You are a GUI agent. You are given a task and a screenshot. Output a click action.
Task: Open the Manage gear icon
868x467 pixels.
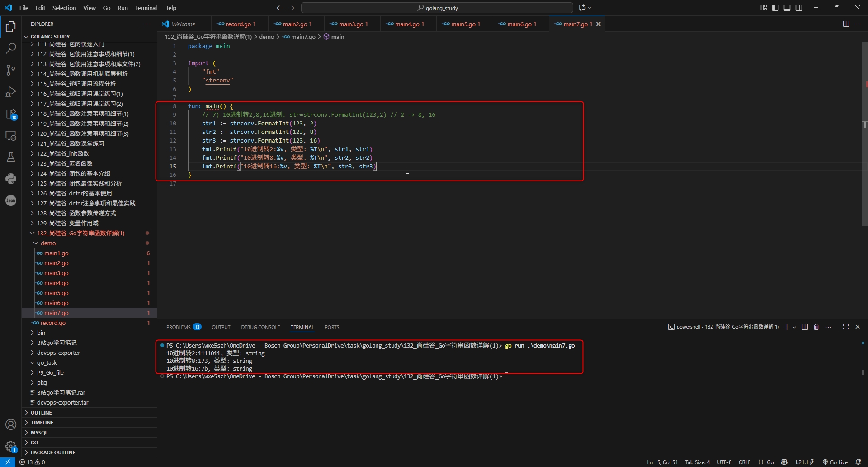pos(11,446)
